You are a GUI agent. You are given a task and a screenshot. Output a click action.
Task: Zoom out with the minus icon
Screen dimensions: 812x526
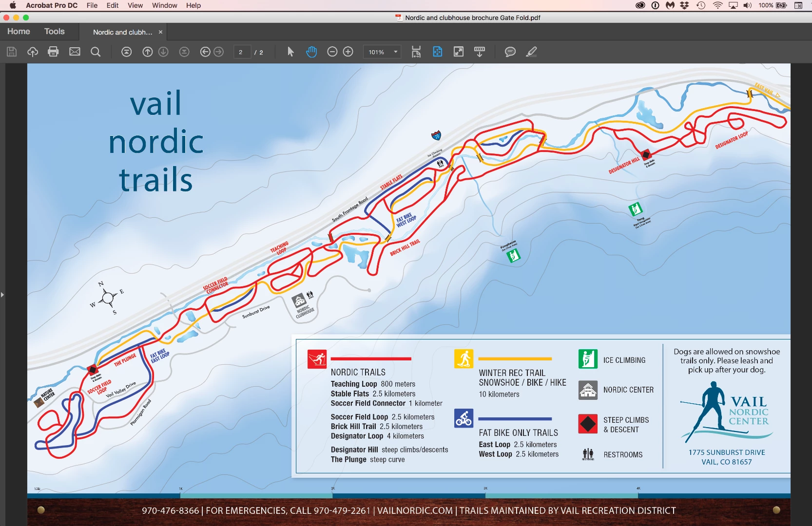tap(332, 52)
